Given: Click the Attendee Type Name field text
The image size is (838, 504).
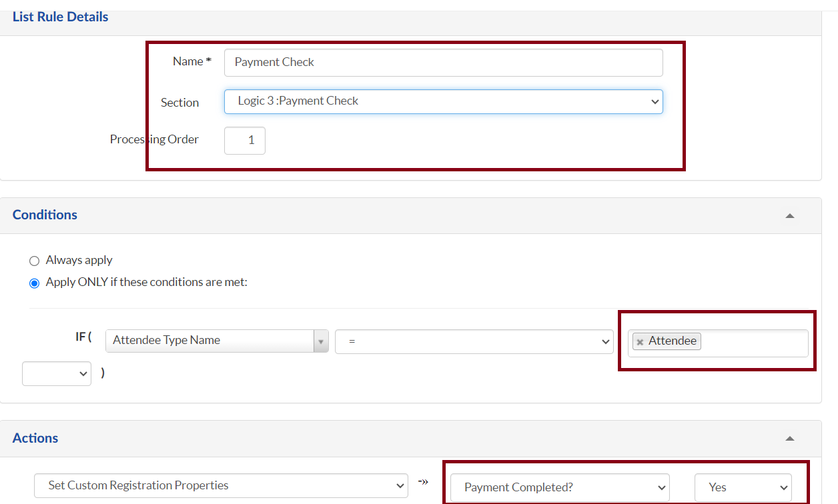Looking at the screenshot, I should coord(167,340).
